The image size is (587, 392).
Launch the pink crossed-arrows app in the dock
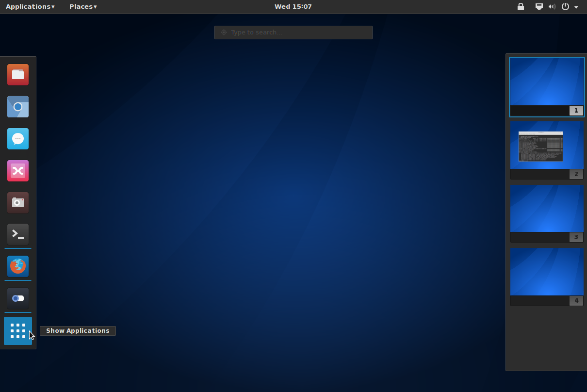click(x=18, y=171)
